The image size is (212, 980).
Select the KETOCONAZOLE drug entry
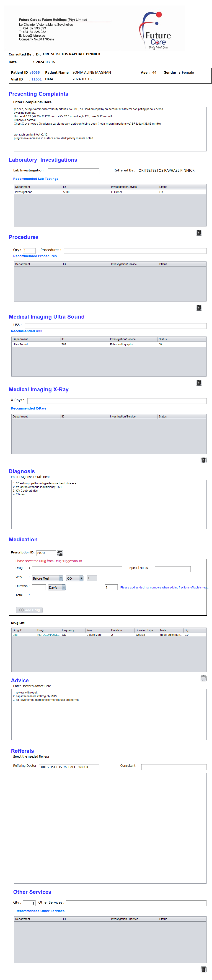tap(48, 635)
